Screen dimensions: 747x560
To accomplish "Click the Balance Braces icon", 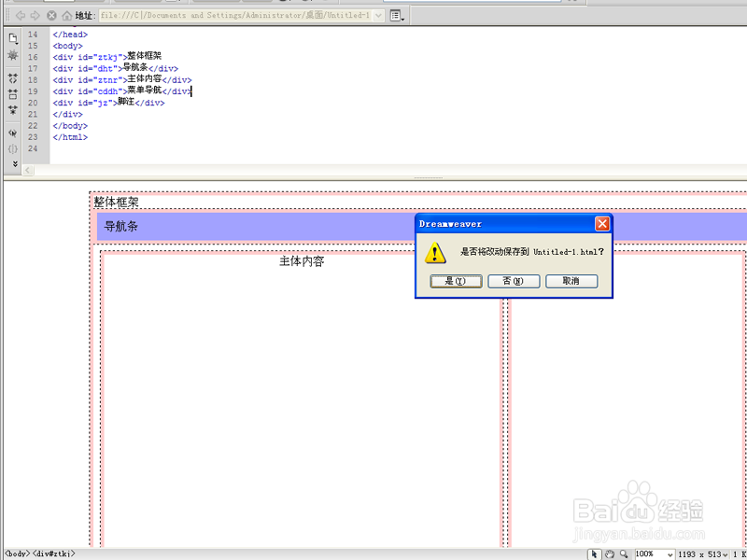I will click(x=13, y=148).
